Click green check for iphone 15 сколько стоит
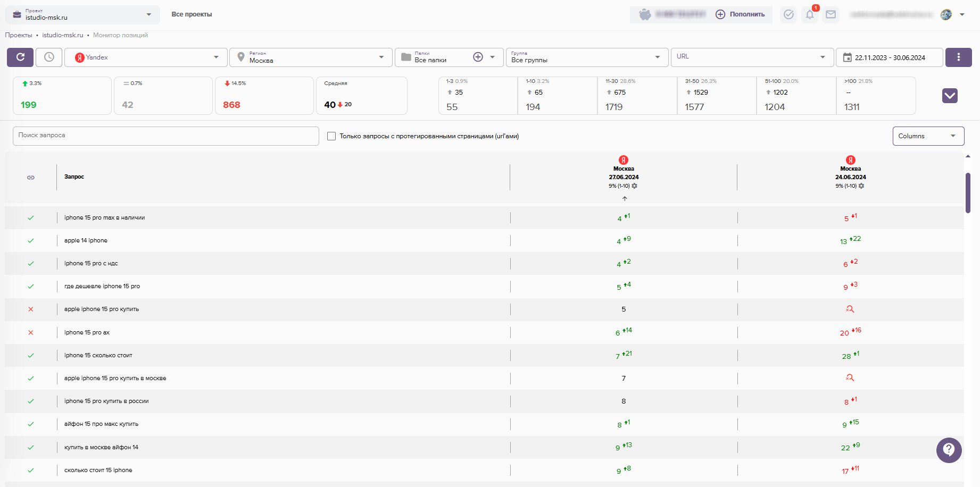The width and height of the screenshot is (980, 487). click(x=31, y=356)
